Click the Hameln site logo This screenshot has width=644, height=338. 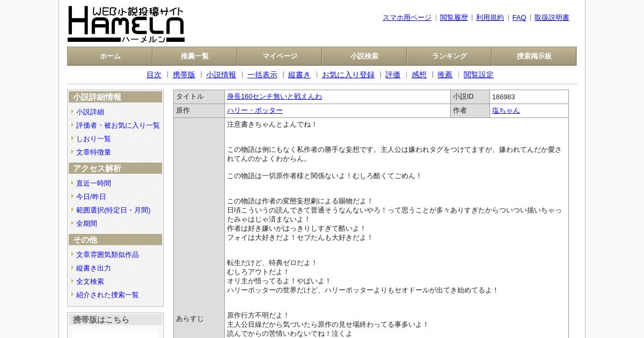[126, 24]
